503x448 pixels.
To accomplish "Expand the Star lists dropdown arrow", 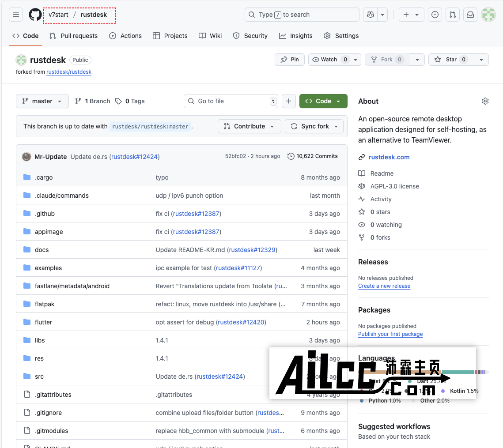I will (x=481, y=60).
